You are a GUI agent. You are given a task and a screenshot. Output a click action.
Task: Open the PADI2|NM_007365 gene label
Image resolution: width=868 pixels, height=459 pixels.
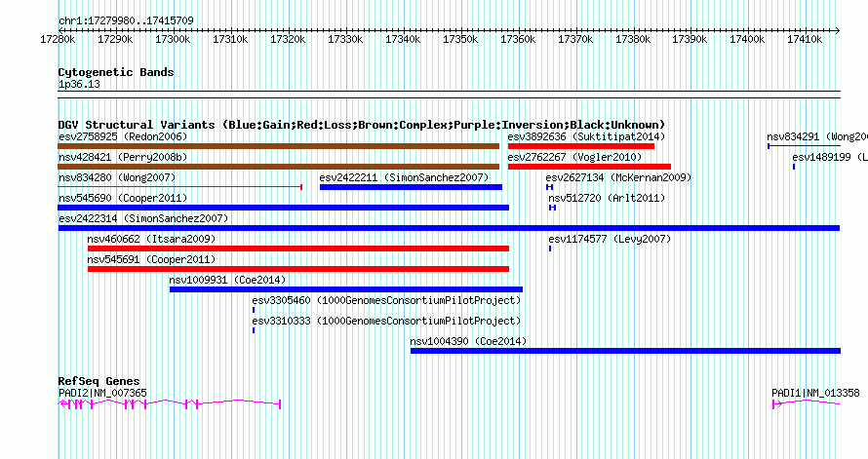click(102, 393)
